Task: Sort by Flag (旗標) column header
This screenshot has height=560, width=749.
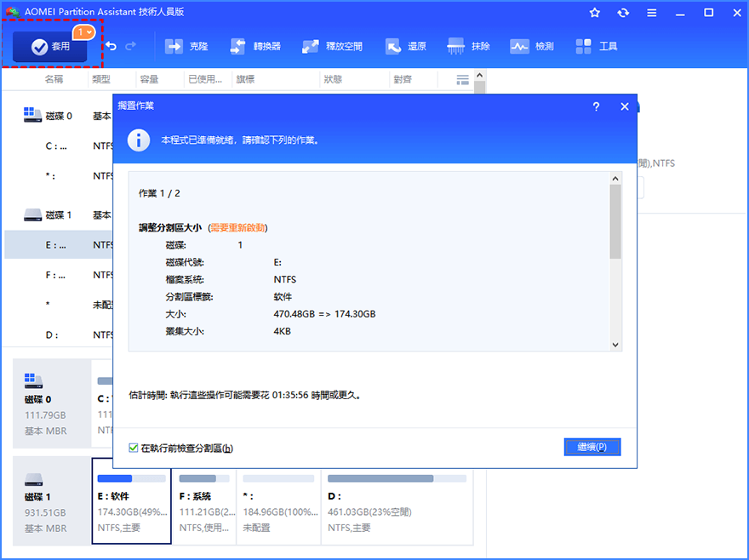Action: (x=245, y=79)
